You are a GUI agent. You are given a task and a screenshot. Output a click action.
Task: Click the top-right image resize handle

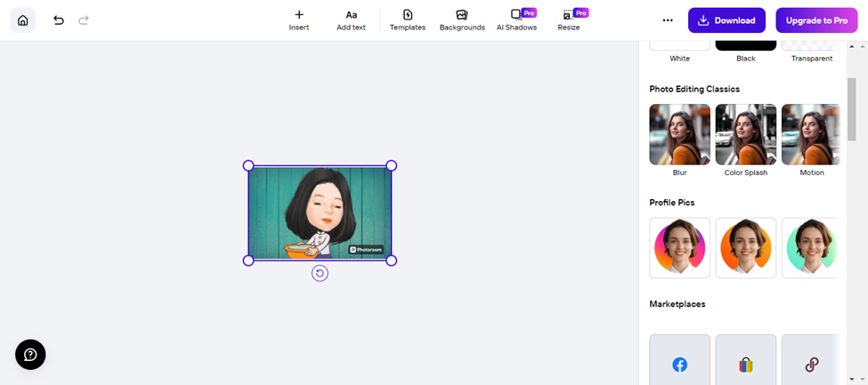pos(392,165)
